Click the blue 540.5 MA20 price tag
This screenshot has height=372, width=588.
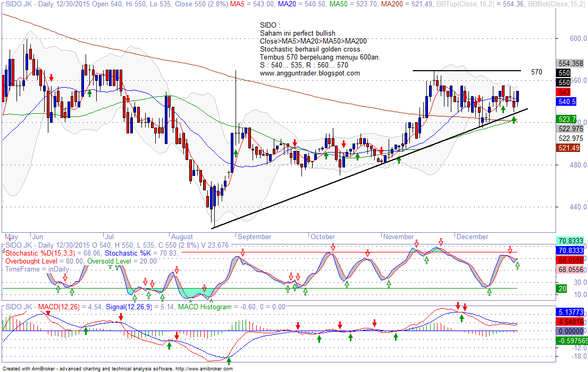pyautogui.click(x=567, y=102)
